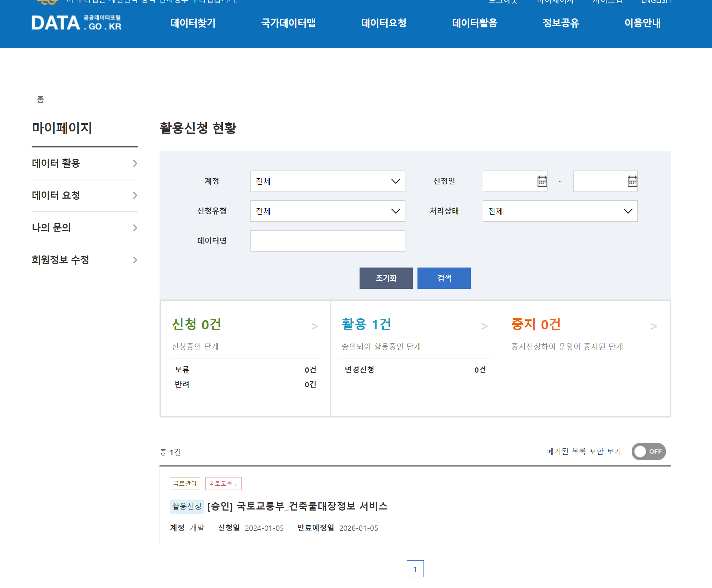This screenshot has height=588, width=712.
Task: Open the 처리상태 dropdown
Action: pyautogui.click(x=560, y=211)
